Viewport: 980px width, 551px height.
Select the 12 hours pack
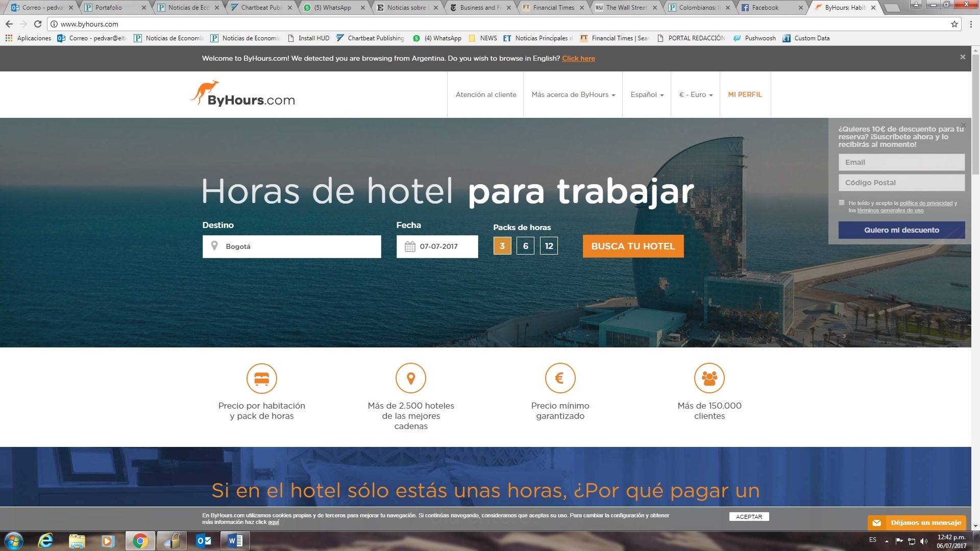click(549, 246)
